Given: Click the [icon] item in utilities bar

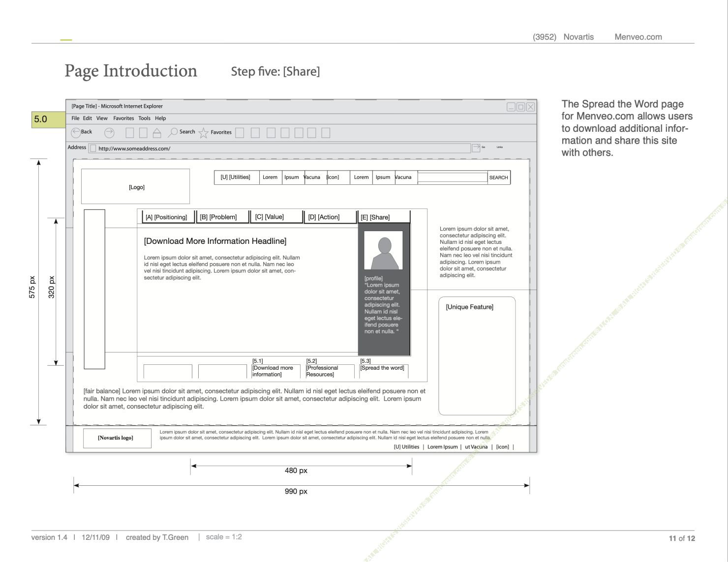Looking at the screenshot, I should [333, 177].
